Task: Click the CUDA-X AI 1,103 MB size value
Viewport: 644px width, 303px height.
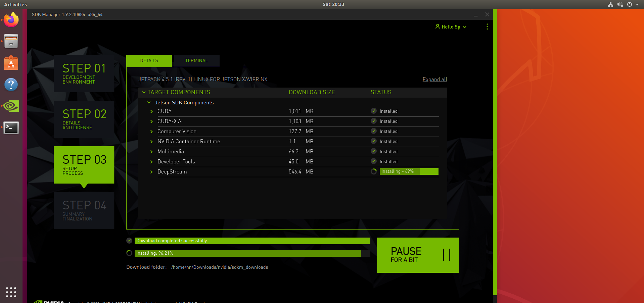Action: click(301, 121)
